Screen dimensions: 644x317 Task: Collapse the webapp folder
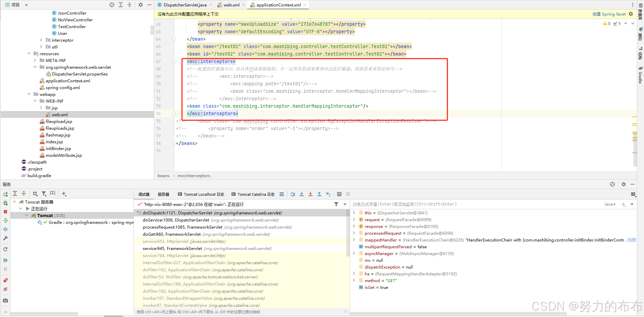pos(29,94)
